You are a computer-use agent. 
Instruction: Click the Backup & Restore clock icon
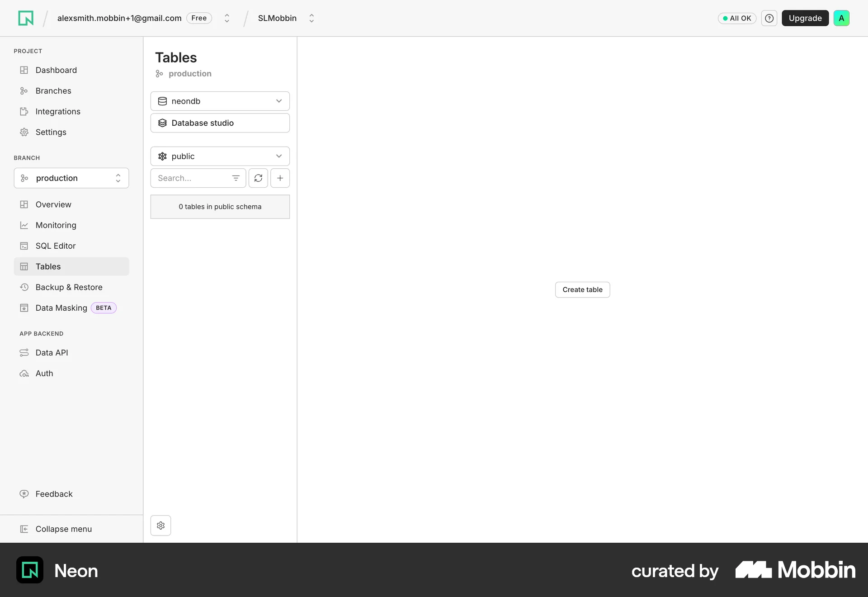pos(24,287)
